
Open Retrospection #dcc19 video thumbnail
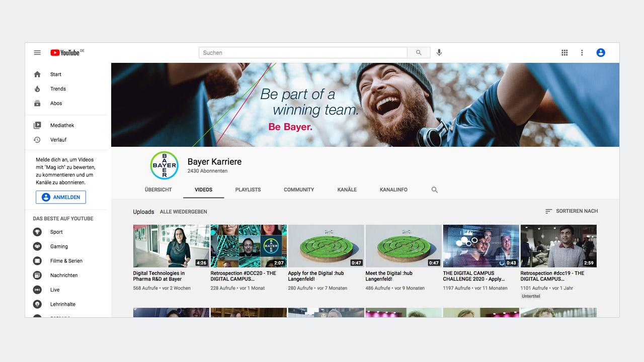pyautogui.click(x=558, y=246)
